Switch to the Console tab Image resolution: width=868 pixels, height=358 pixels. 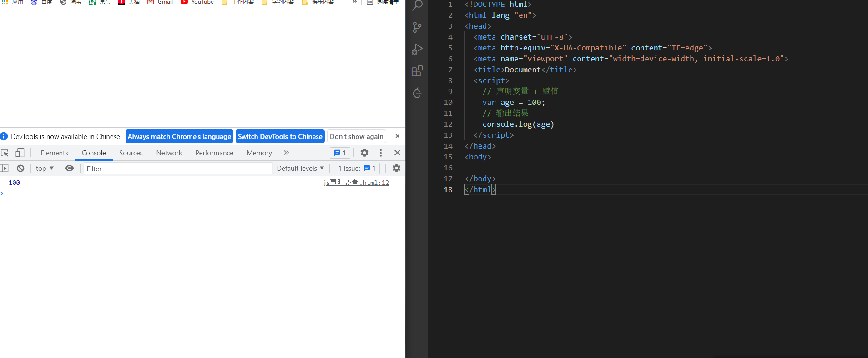coord(94,153)
